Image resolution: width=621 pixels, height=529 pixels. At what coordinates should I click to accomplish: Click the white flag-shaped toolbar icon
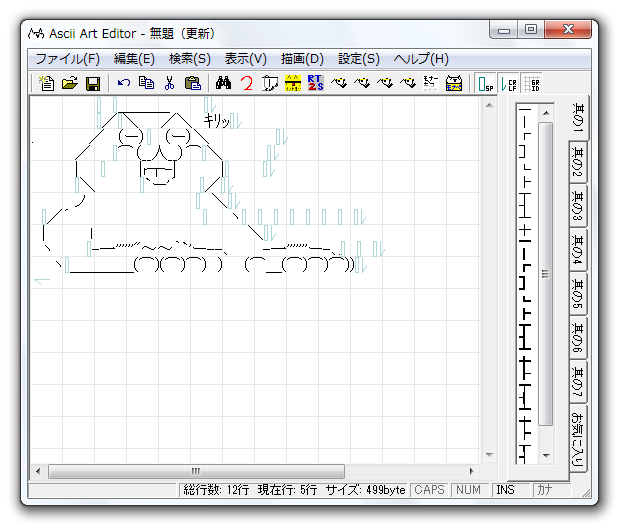(270, 83)
